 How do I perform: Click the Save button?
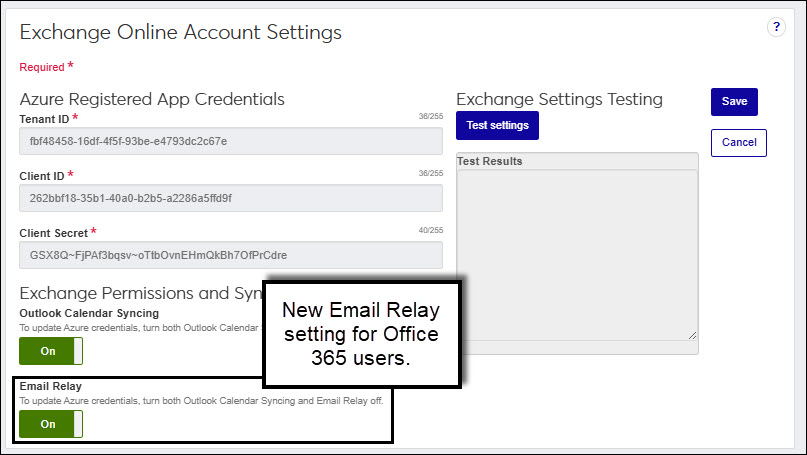click(734, 101)
